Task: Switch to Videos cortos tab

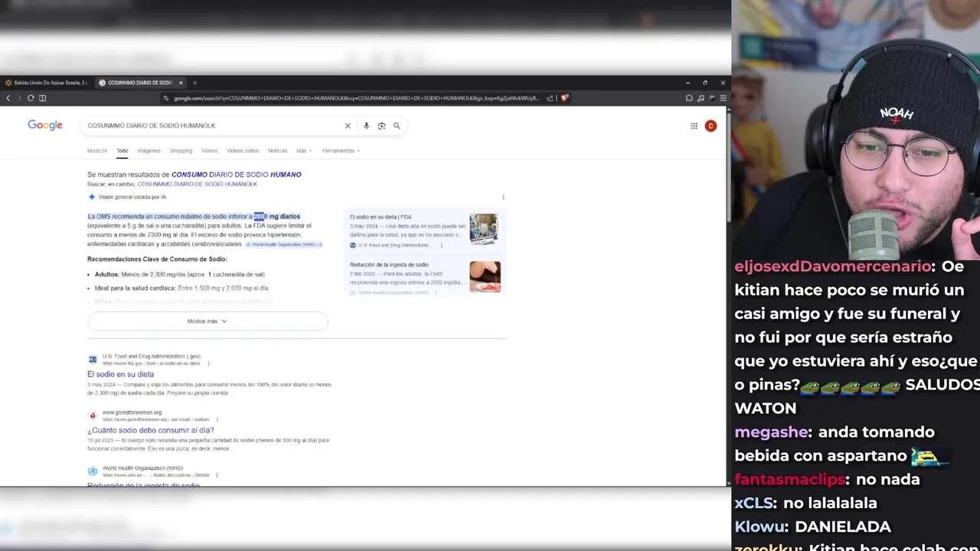Action: pyautogui.click(x=243, y=151)
